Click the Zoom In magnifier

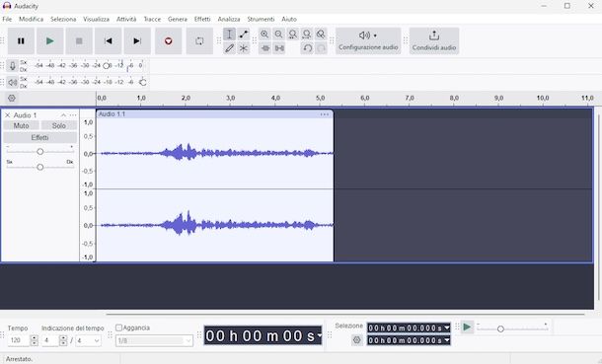pyautogui.click(x=264, y=35)
